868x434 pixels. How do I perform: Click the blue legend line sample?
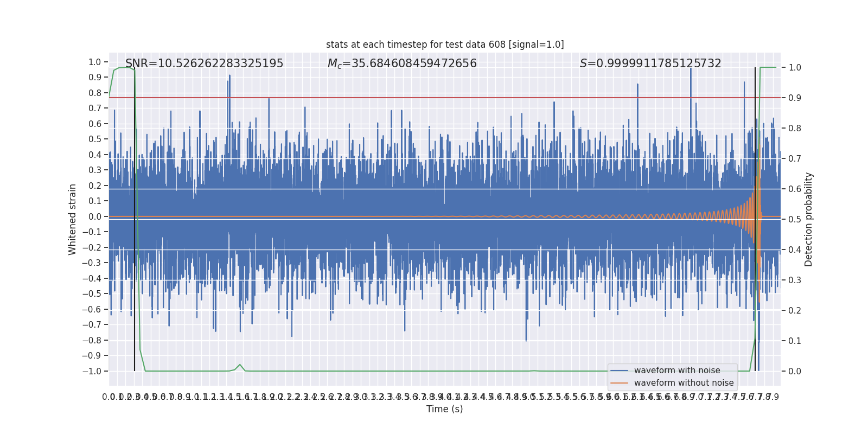pos(619,371)
